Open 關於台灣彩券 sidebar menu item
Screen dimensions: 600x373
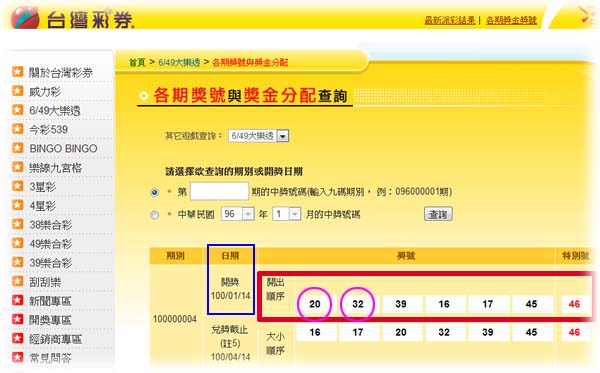61,72
